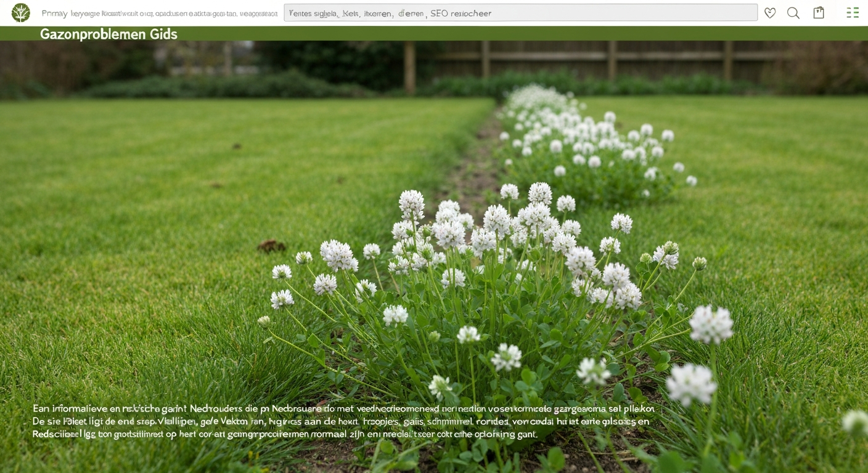Screen dimensions: 868x473
Task: Click the foreground white clover cluster
Action: 487,289
